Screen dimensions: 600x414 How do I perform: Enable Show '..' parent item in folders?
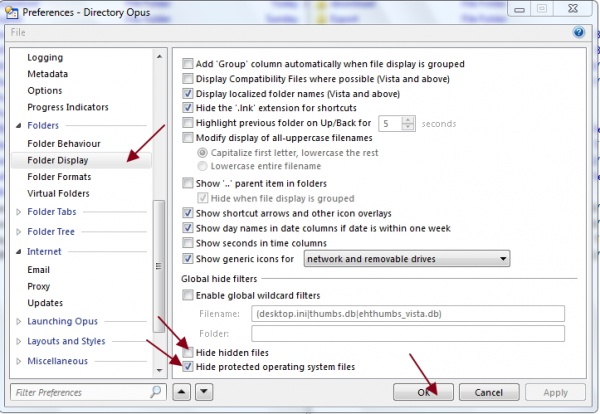188,184
